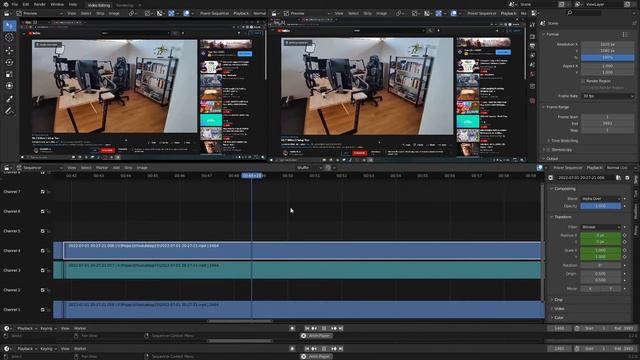Switch to the Video Editing workspace tab

click(99, 5)
